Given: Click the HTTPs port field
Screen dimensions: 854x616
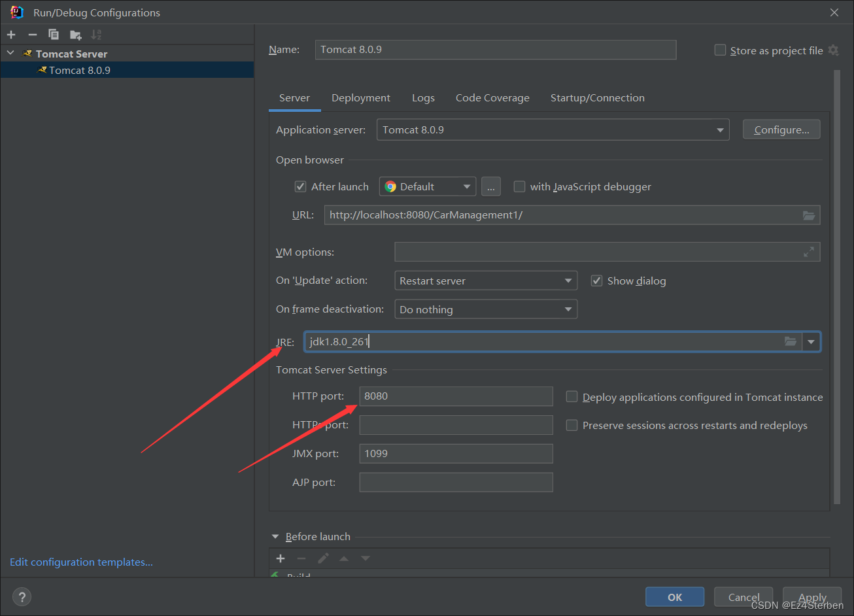Looking at the screenshot, I should pyautogui.click(x=456, y=425).
